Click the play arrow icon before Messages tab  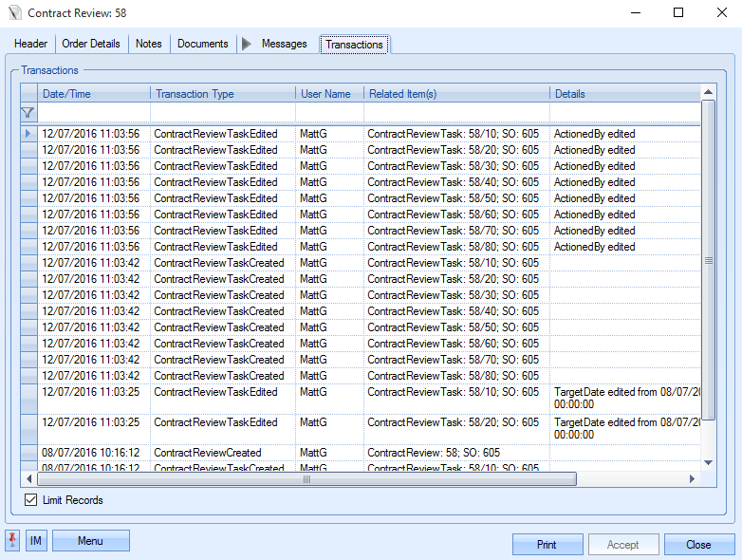(247, 44)
